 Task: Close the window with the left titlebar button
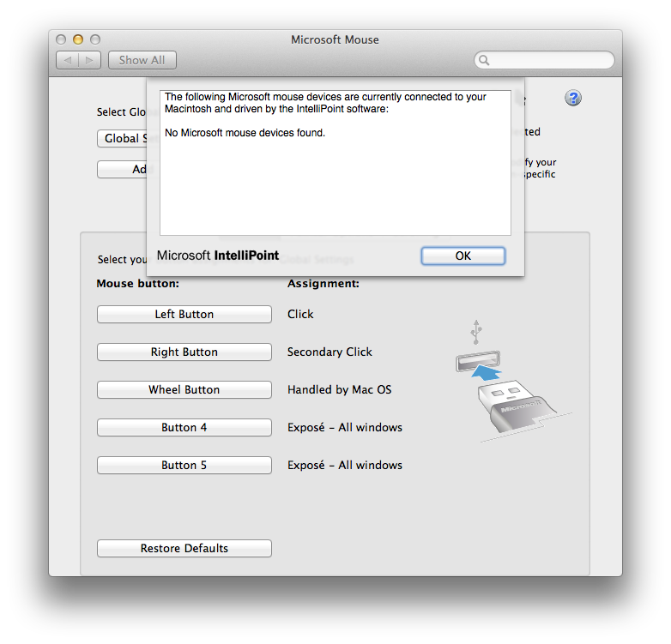[61, 39]
